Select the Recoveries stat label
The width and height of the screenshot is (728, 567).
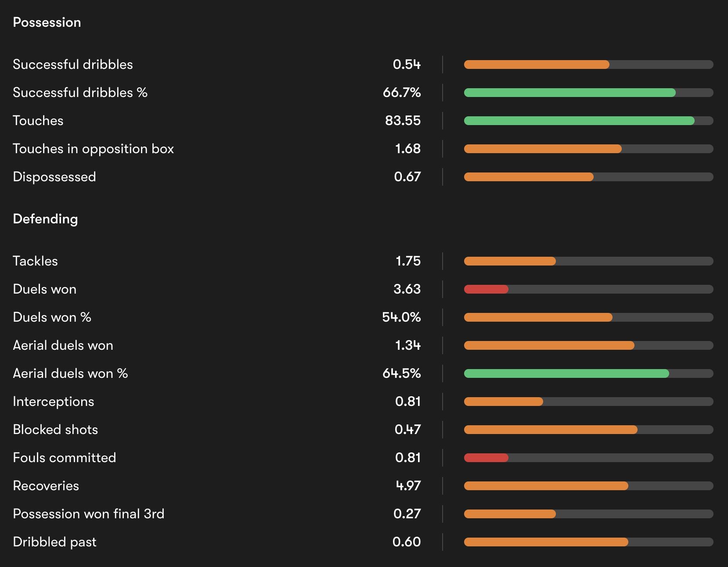click(46, 486)
